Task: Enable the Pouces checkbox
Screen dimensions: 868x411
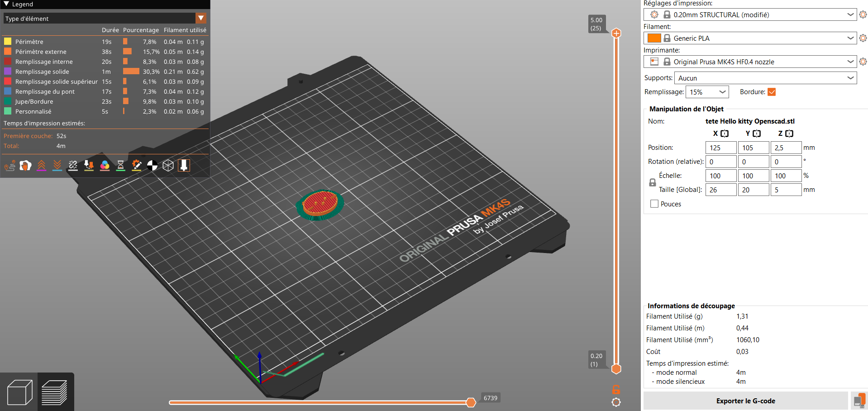Action: [654, 204]
